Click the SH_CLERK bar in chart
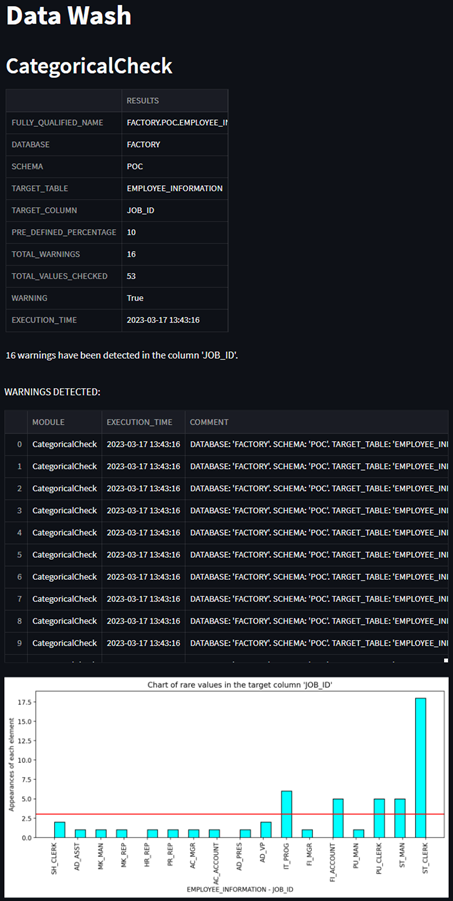 click(x=59, y=830)
